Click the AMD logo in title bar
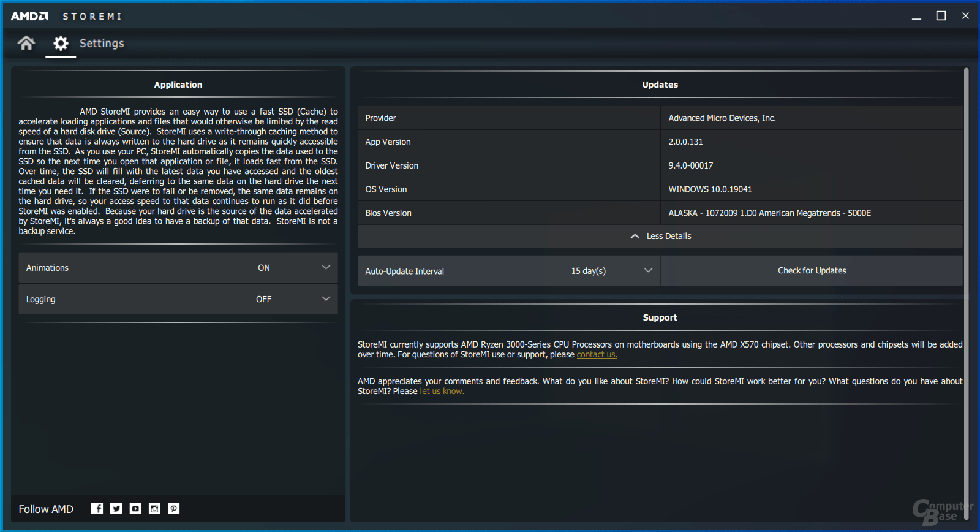The height and width of the screenshot is (532, 980). point(29,16)
